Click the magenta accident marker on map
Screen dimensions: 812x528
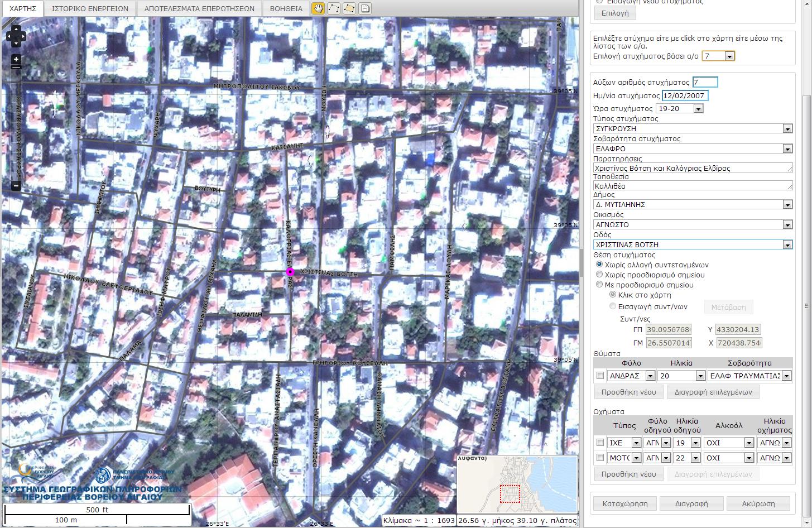(290, 272)
